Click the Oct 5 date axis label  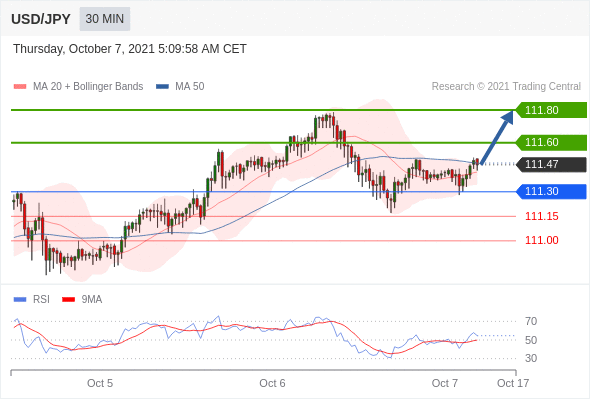pos(100,383)
